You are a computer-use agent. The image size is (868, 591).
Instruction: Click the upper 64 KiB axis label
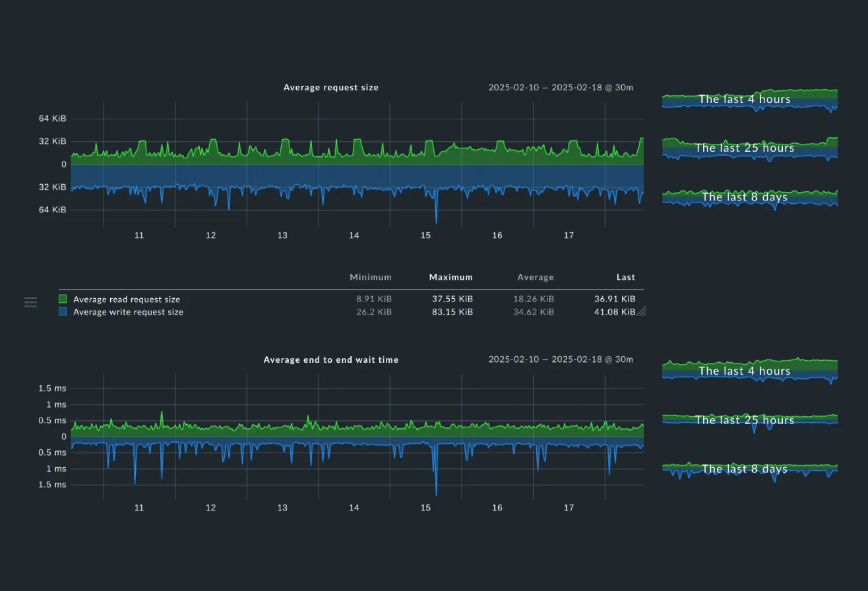point(53,119)
